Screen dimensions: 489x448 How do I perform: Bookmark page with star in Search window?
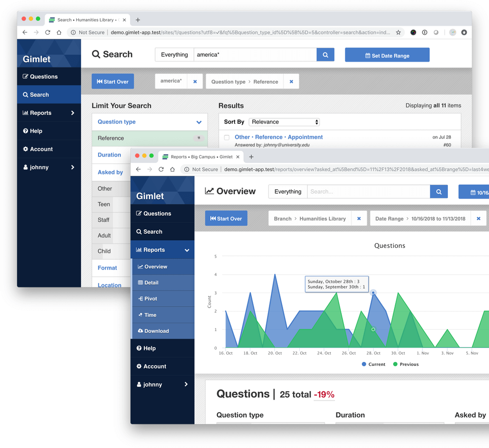click(398, 32)
